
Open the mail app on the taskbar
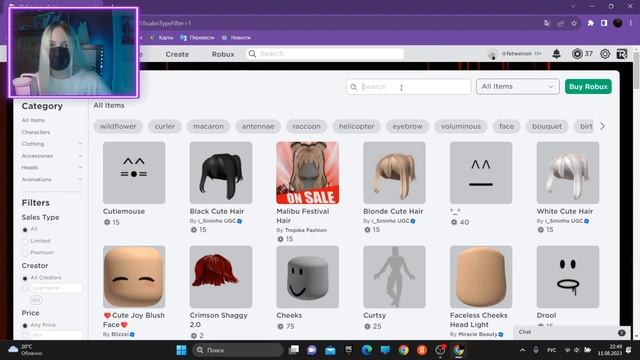[330, 350]
